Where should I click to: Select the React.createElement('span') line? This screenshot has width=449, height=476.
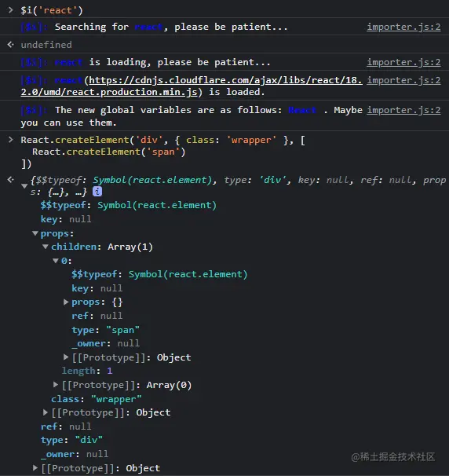(108, 152)
